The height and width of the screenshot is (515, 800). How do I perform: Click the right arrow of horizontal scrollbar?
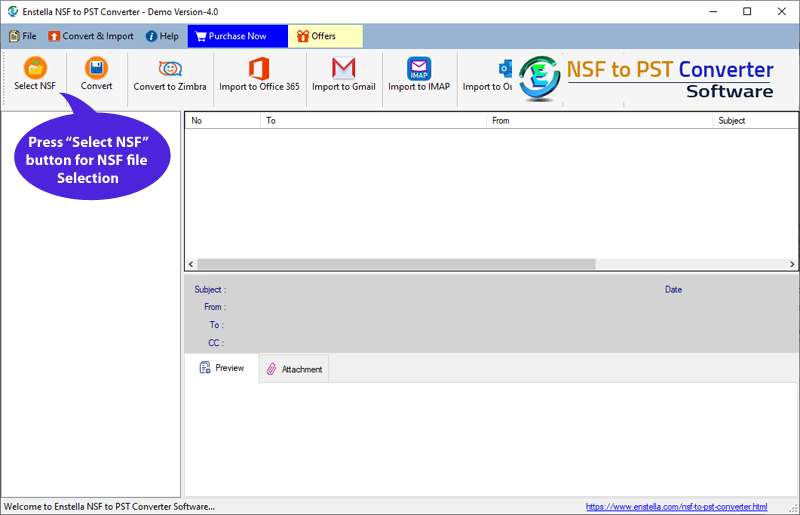coord(792,264)
